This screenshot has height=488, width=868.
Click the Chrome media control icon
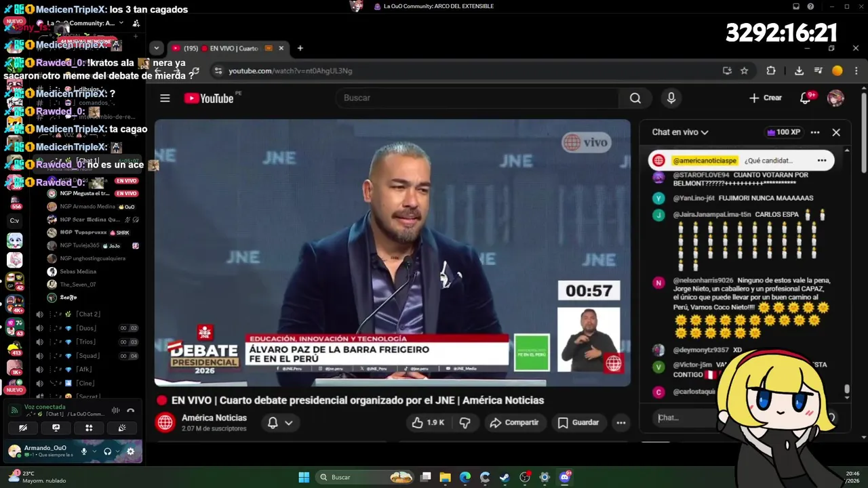pyautogui.click(x=818, y=70)
